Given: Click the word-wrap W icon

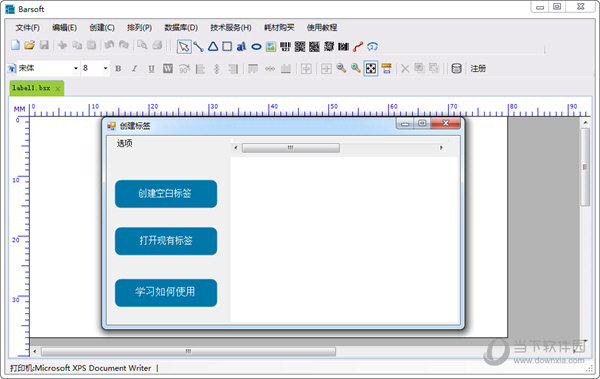Looking at the screenshot, I should pos(168,69).
